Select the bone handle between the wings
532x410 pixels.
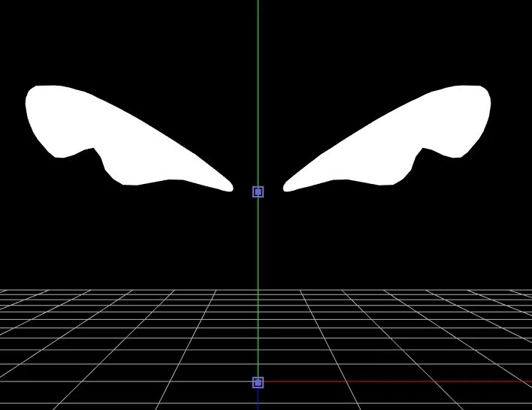pyautogui.click(x=258, y=192)
